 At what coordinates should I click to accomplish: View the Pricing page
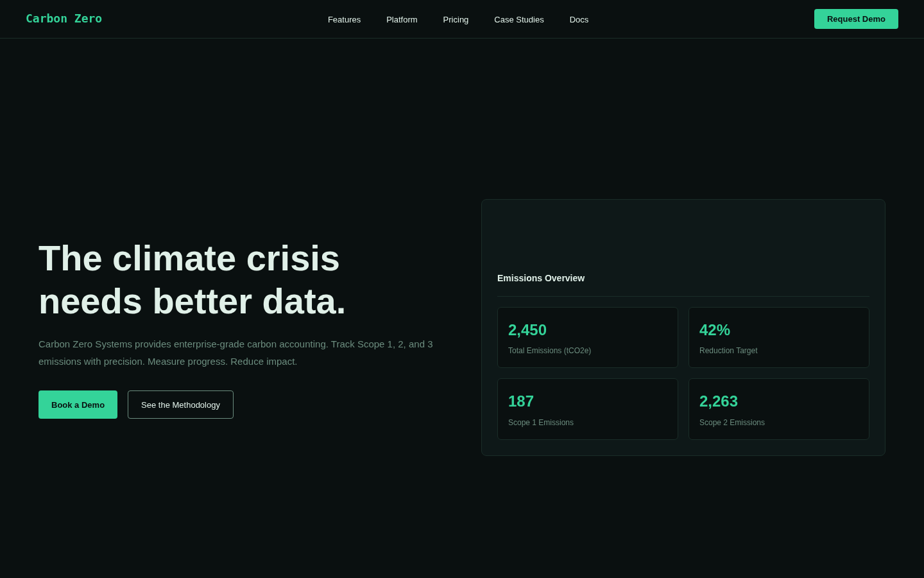pos(456,19)
